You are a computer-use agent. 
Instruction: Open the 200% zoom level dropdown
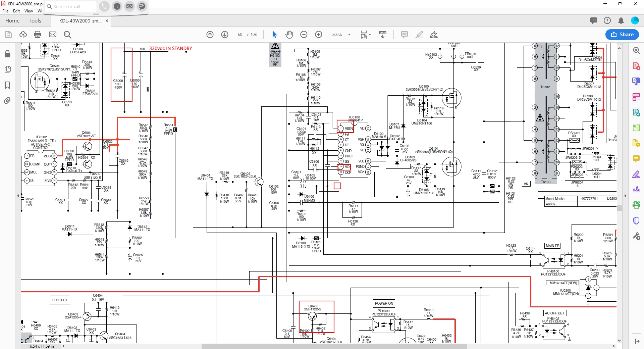point(349,35)
